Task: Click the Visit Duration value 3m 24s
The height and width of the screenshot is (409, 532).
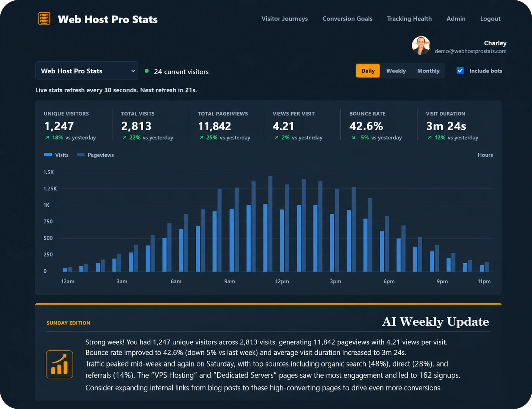Action: [446, 126]
